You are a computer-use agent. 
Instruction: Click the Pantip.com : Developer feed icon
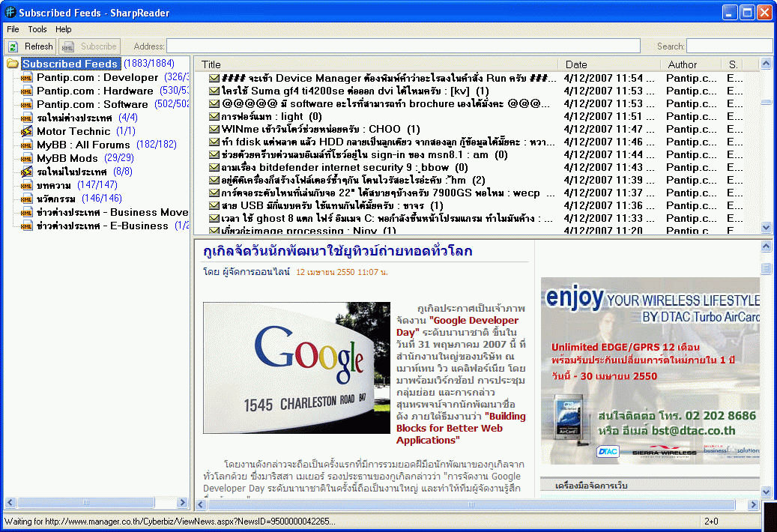(27, 78)
